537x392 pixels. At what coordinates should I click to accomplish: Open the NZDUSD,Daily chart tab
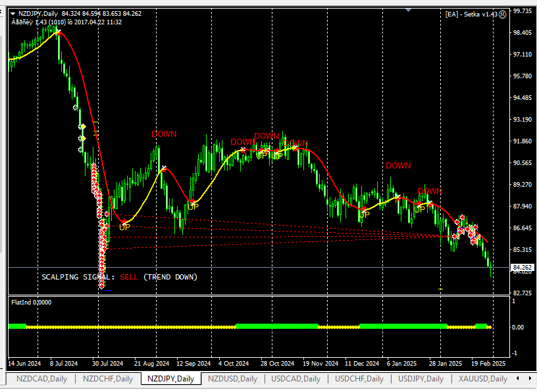click(232, 379)
